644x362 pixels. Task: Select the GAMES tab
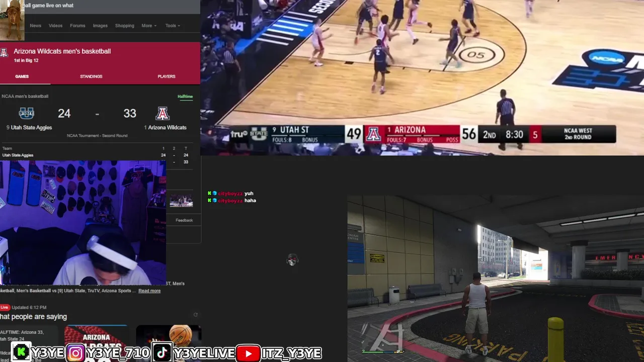22,76
